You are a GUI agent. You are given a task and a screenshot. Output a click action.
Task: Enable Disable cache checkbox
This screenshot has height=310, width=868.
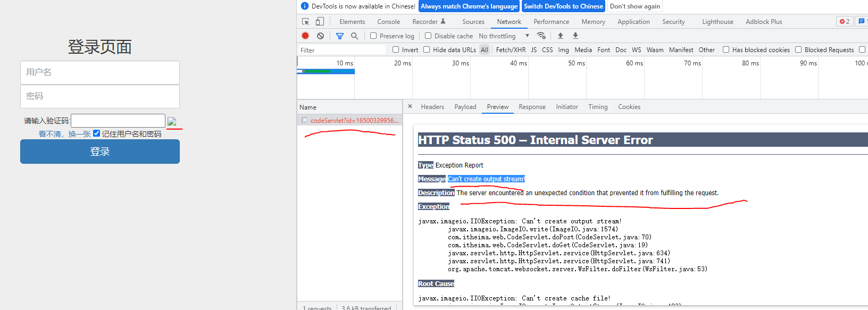coord(428,36)
